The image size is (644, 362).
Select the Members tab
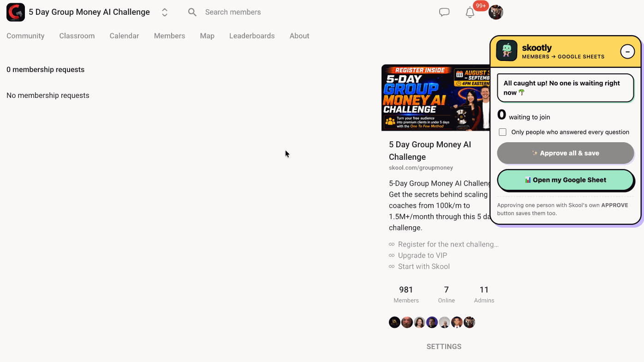click(x=169, y=36)
